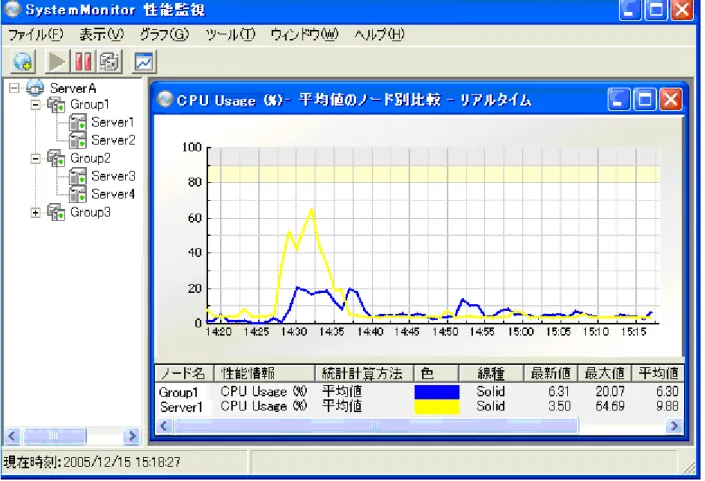This screenshot has width=705, height=481.
Task: Select Server4 in the tree
Action: (x=113, y=194)
